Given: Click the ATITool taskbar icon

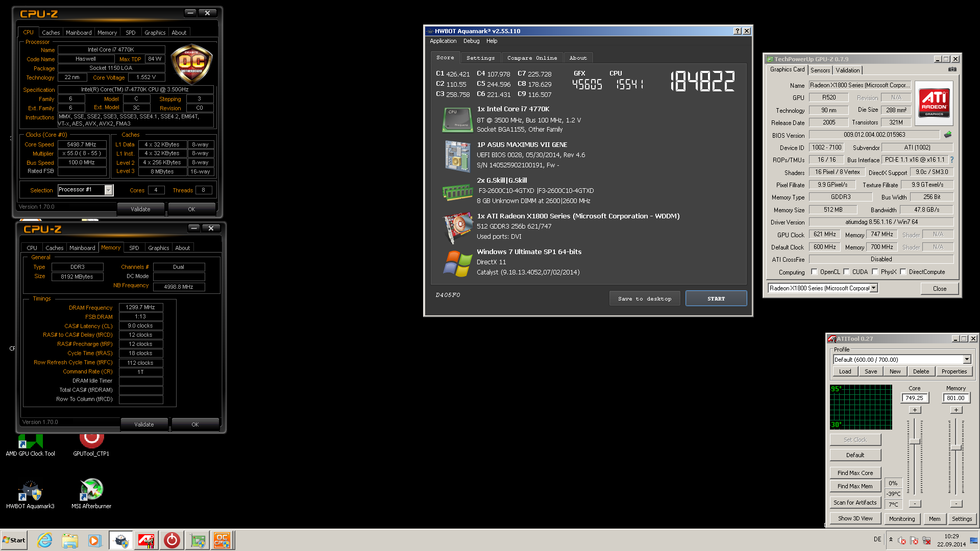Looking at the screenshot, I should 146,540.
